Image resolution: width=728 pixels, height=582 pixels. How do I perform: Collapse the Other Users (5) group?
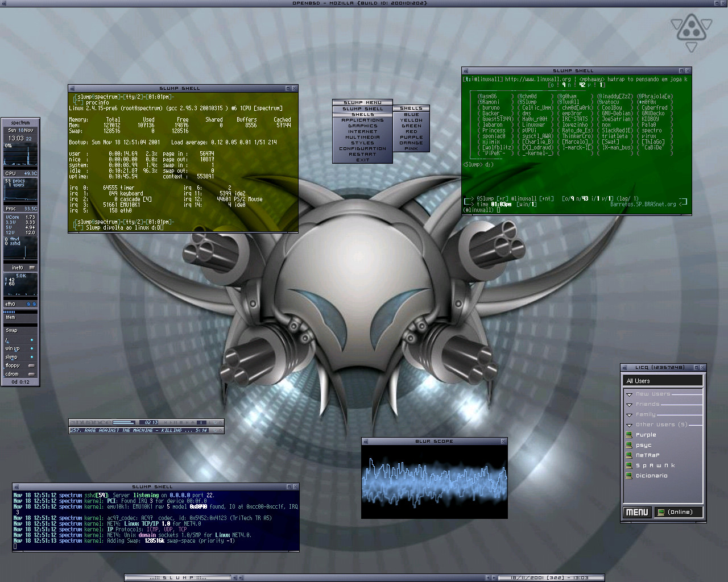click(x=629, y=425)
